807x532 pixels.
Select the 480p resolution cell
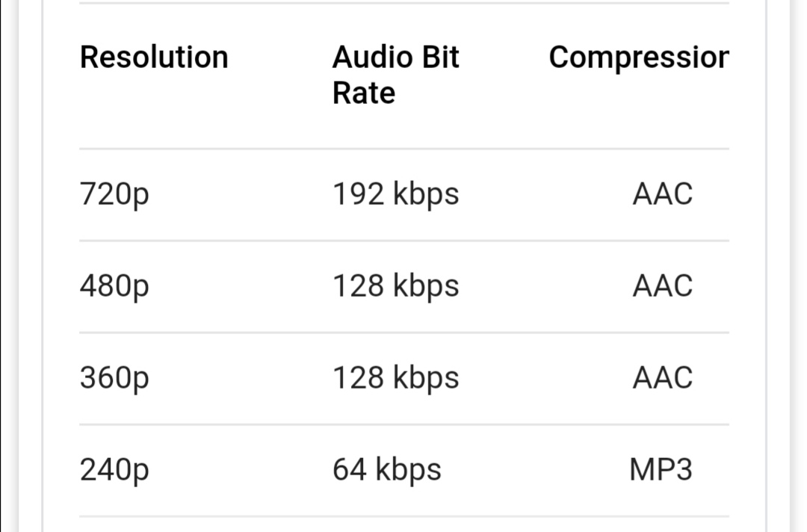click(114, 287)
